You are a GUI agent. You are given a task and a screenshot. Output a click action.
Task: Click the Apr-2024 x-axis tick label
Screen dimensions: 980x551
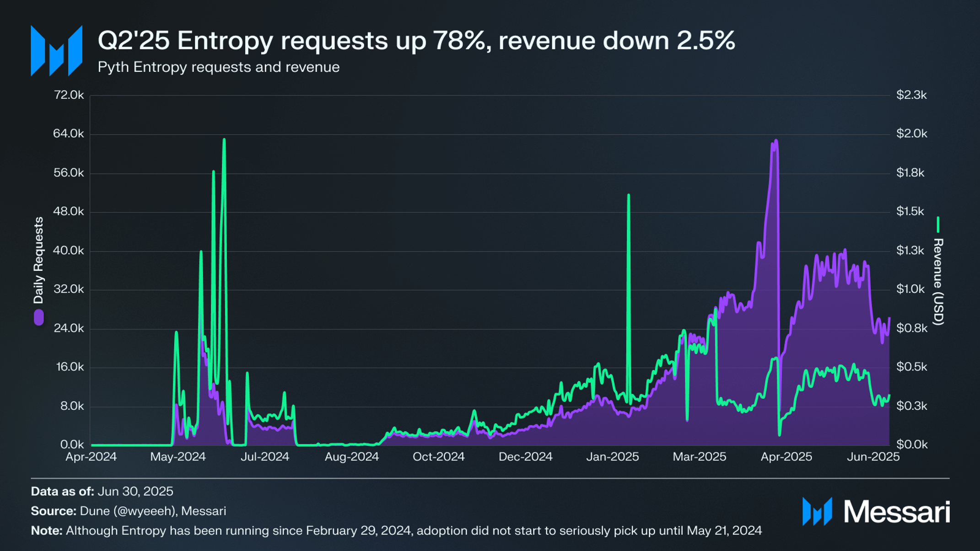point(91,457)
